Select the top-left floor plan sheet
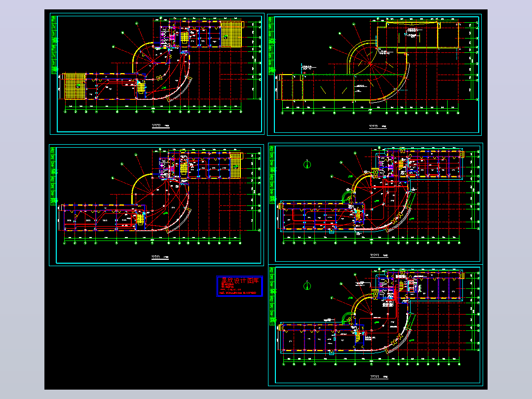 coord(157,74)
